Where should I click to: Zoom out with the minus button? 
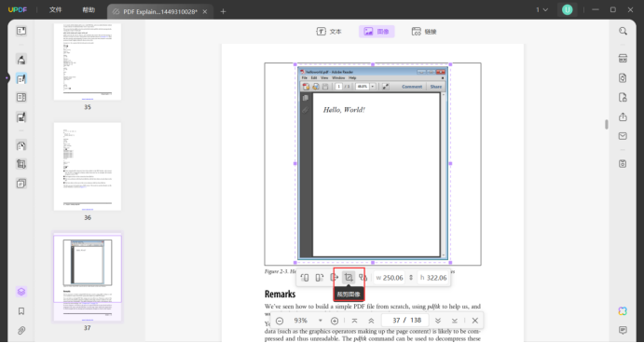click(x=280, y=321)
